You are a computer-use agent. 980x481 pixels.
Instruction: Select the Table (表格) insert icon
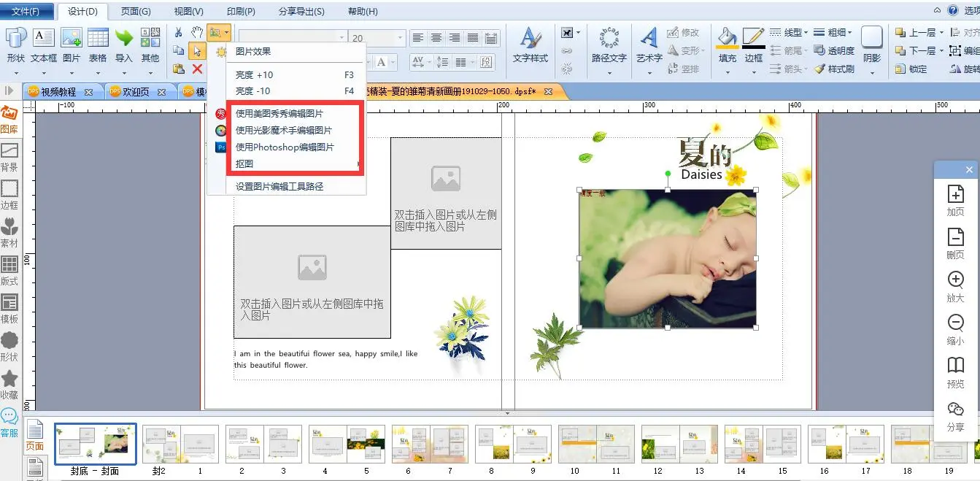[x=98, y=39]
